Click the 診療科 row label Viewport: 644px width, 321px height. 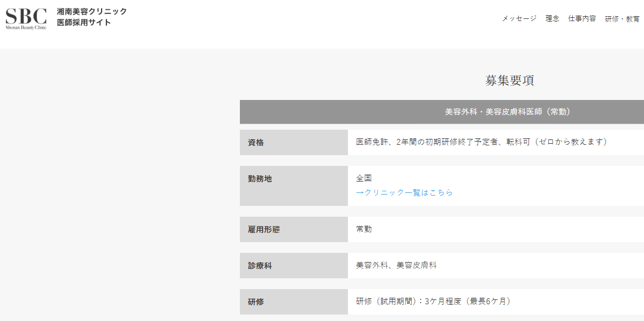294,265
